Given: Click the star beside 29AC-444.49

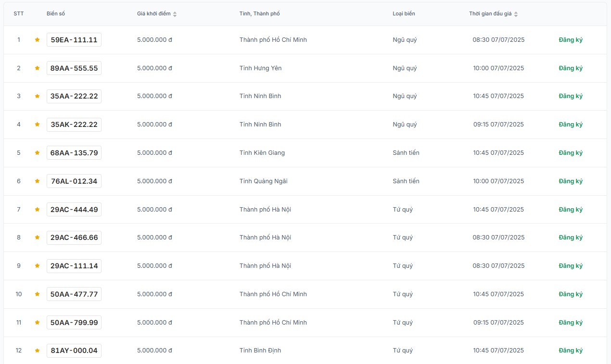Looking at the screenshot, I should 37,210.
